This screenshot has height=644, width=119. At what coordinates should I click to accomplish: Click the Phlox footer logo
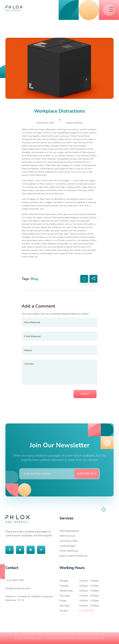(x=18, y=519)
